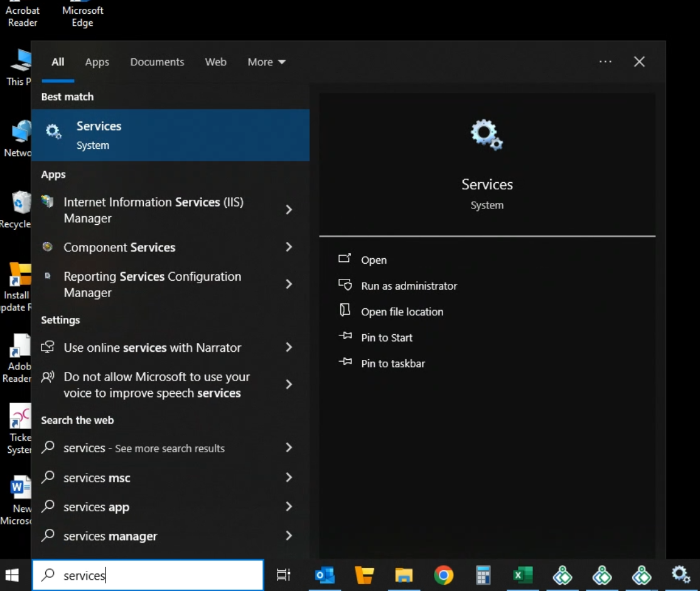Screen dimensions: 700x591
Task: Choose Run as administrator
Action: click(x=409, y=286)
